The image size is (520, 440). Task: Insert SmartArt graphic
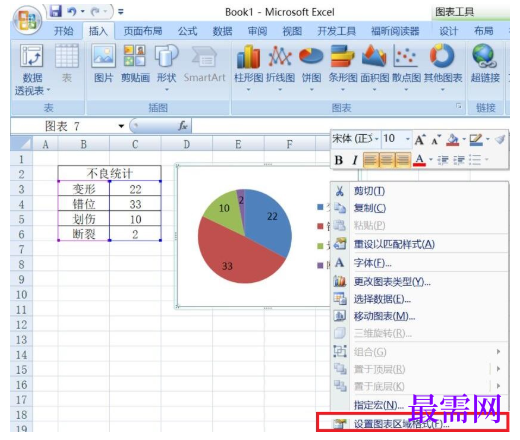204,63
